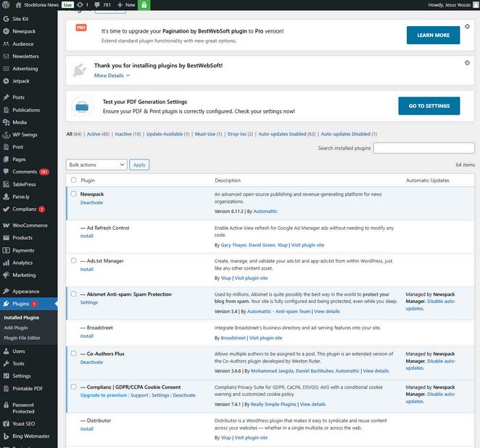Open comments bubble icon in admin bar
The height and width of the screenshot is (448, 480).
click(97, 5)
